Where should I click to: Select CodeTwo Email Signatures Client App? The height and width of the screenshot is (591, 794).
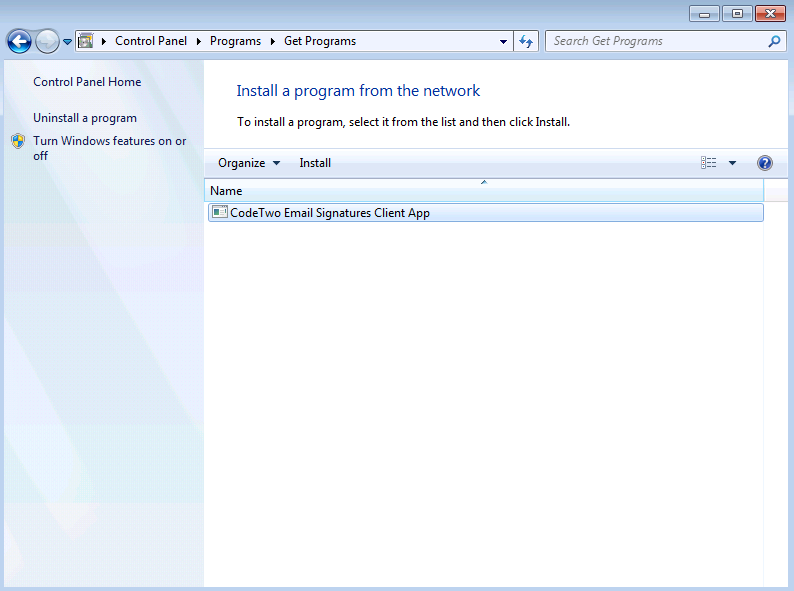pos(486,213)
